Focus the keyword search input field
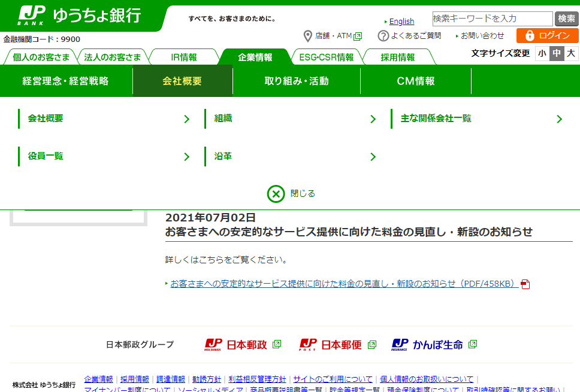This screenshot has height=392, width=580. coord(492,19)
